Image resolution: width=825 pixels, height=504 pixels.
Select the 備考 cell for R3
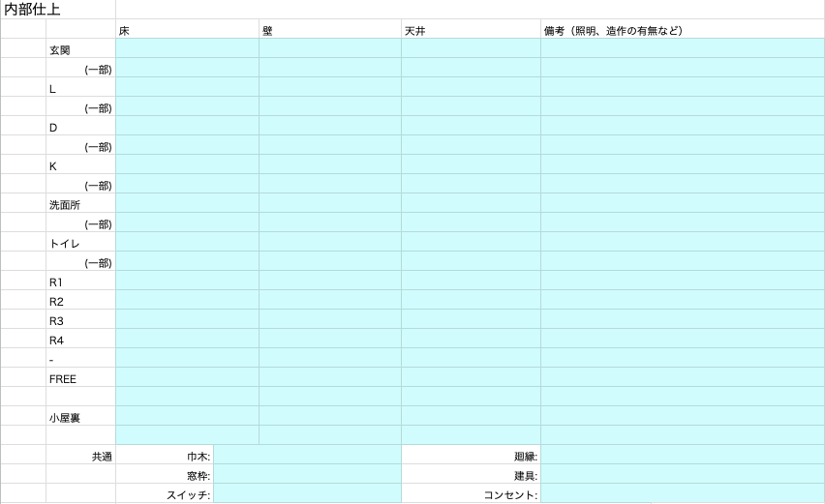point(682,320)
